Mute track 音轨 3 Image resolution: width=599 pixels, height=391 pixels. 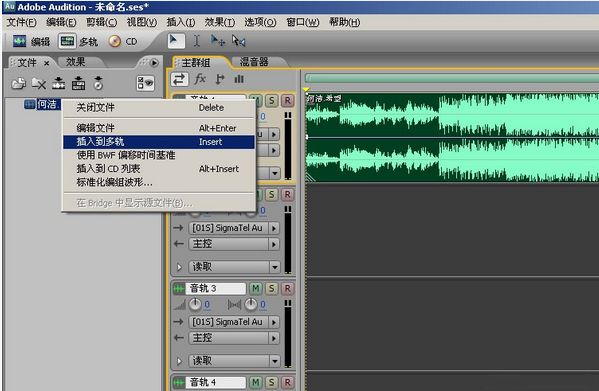[256, 288]
